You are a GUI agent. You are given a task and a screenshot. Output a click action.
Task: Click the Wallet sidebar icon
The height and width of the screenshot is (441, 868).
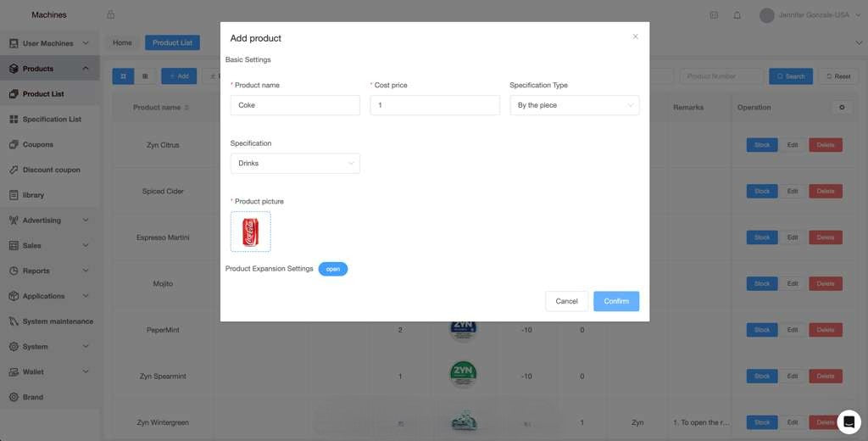click(x=14, y=371)
